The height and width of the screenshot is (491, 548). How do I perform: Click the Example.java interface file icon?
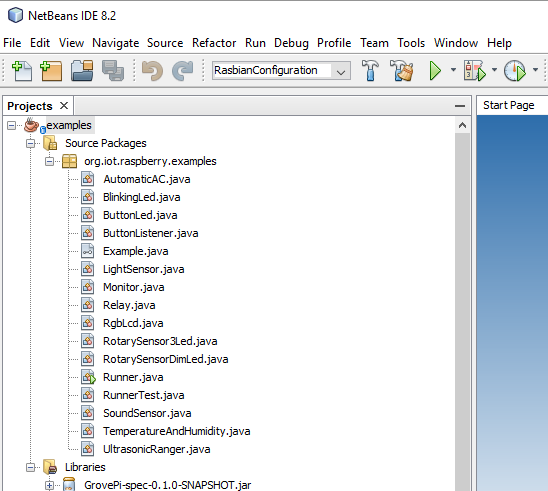tap(87, 251)
